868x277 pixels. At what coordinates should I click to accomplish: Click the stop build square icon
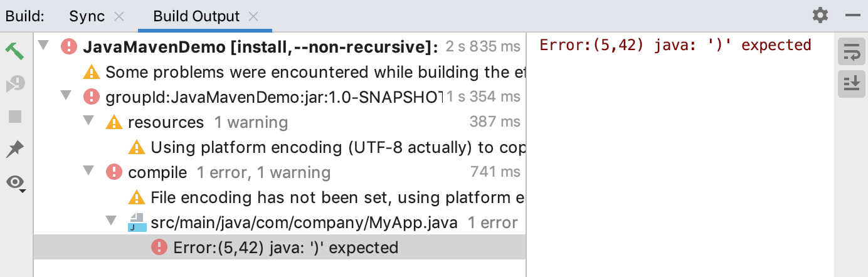coord(14,117)
